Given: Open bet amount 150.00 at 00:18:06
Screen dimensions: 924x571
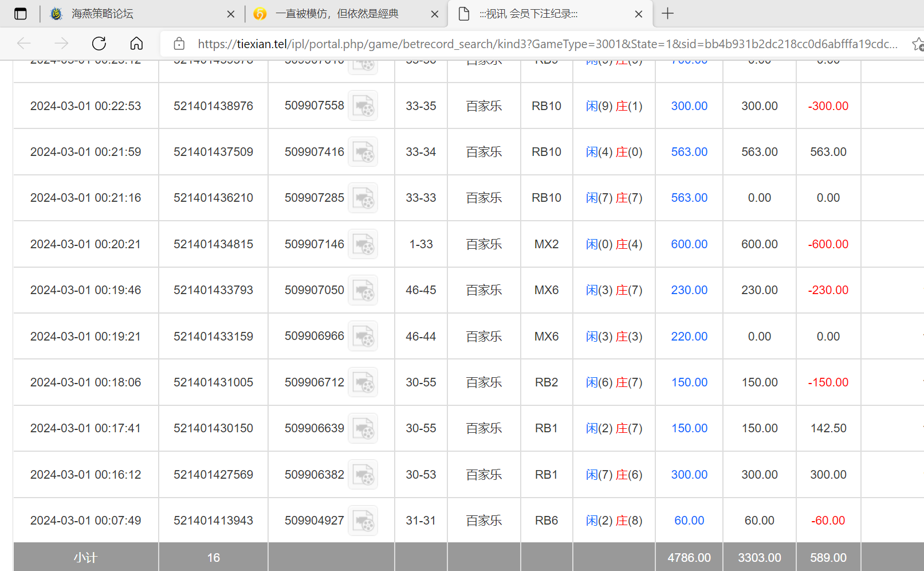Looking at the screenshot, I should pos(689,382).
